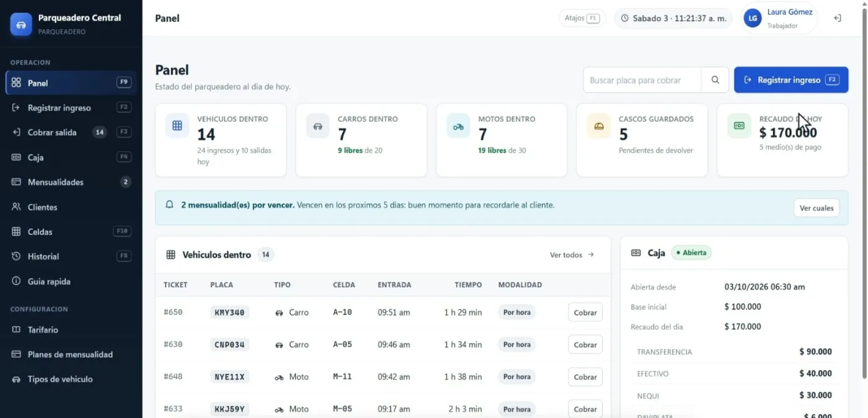The width and height of the screenshot is (868, 418).
Task: Click Cobrar for plate KMY340
Action: tap(585, 313)
